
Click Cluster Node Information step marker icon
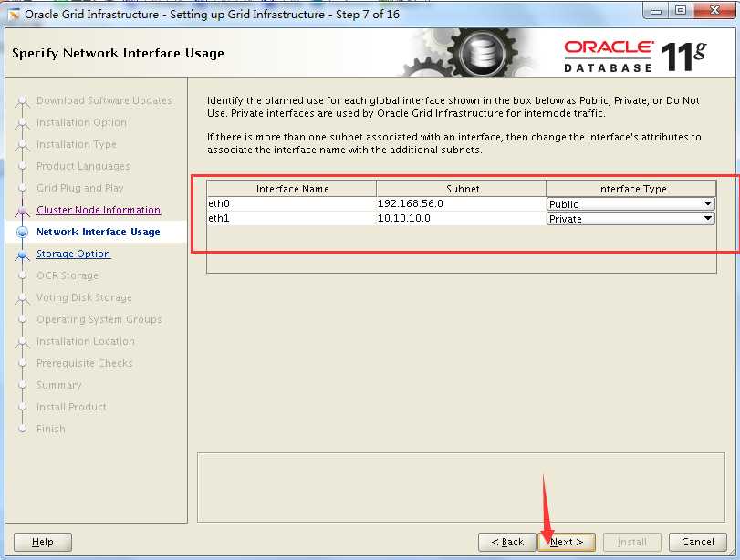[22, 211]
